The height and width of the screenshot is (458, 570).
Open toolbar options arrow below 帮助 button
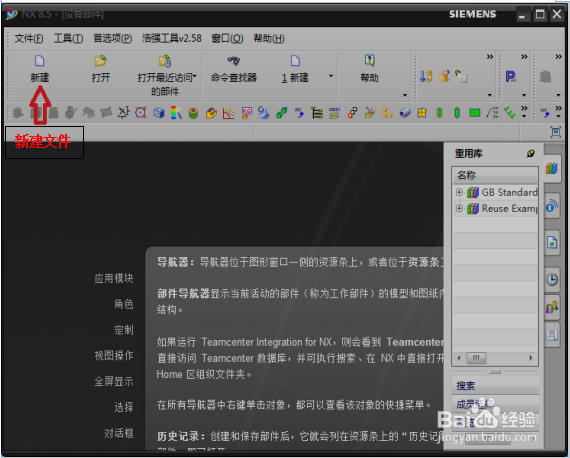pyautogui.click(x=405, y=95)
